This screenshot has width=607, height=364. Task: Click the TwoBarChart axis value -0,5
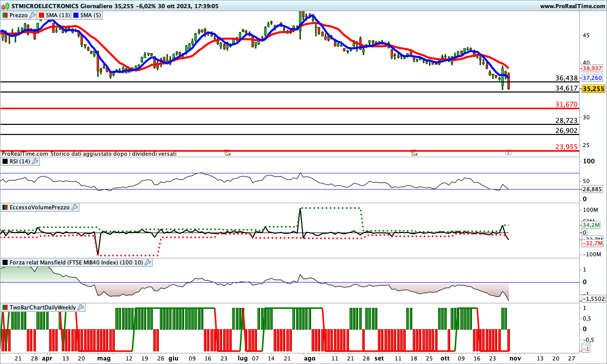588,339
